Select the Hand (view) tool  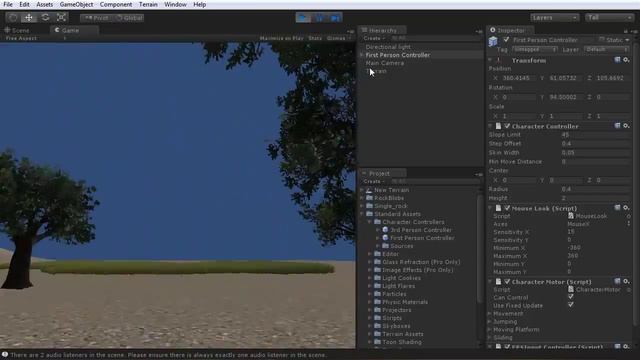[x=13, y=18]
